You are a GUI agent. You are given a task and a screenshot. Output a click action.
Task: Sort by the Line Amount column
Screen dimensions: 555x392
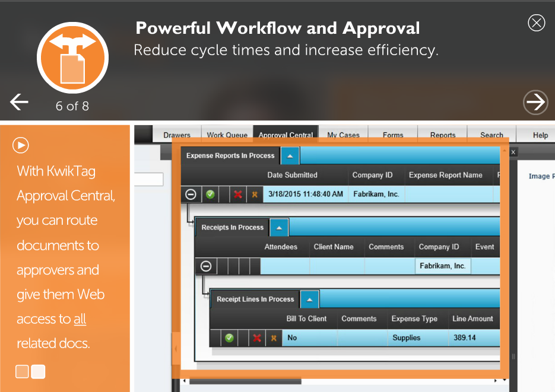pos(473,318)
